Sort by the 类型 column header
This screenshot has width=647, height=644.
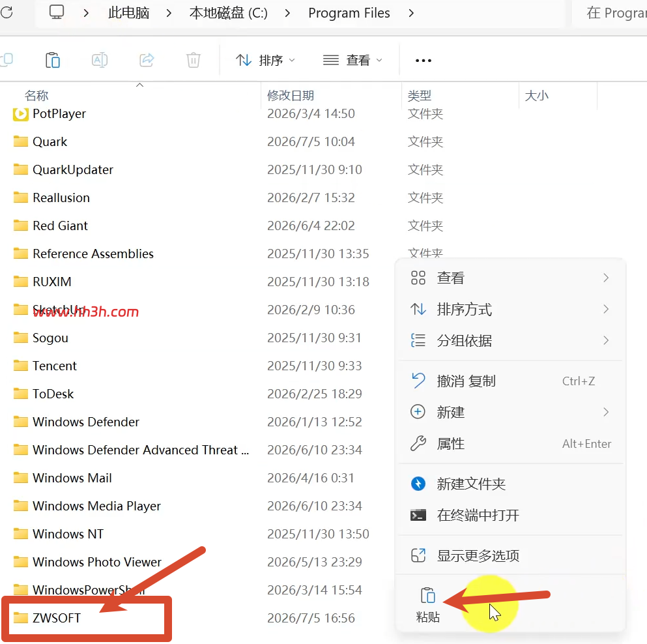[420, 96]
